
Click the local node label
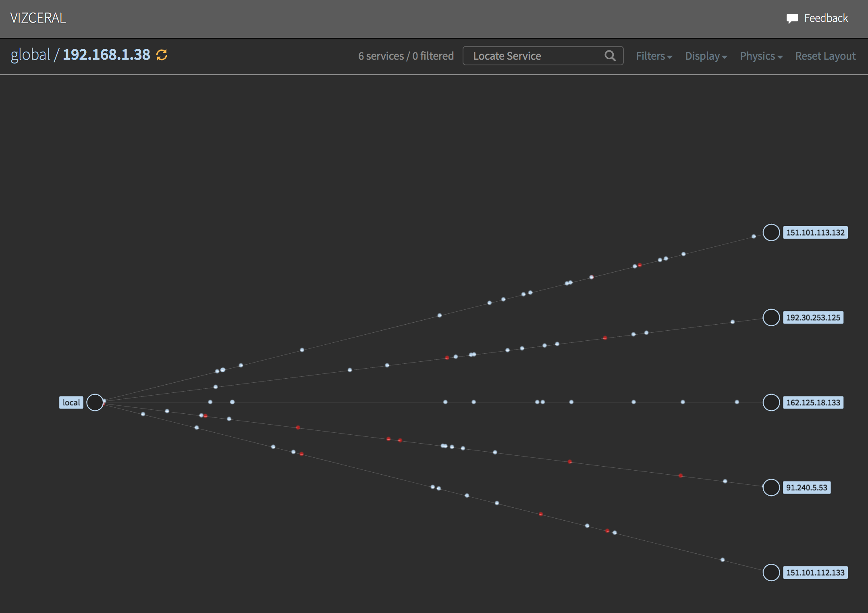point(71,402)
